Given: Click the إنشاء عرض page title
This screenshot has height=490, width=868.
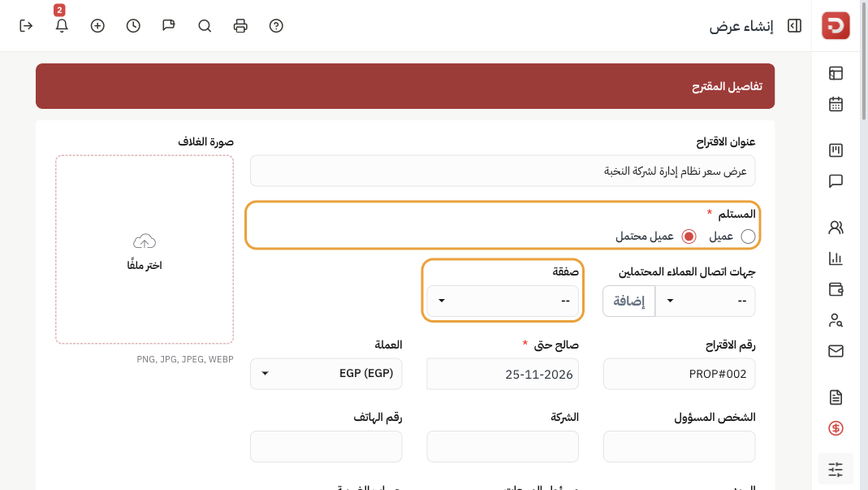Looking at the screenshot, I should [x=741, y=26].
